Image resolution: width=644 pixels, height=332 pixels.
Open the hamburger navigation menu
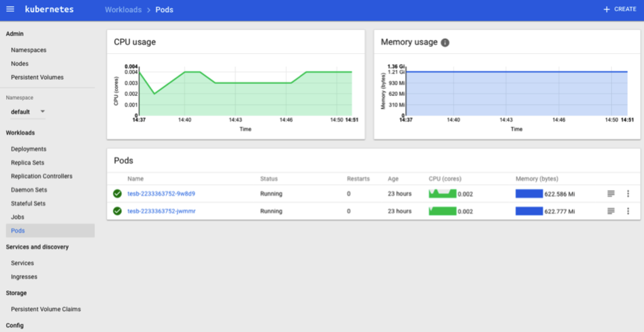10,9
